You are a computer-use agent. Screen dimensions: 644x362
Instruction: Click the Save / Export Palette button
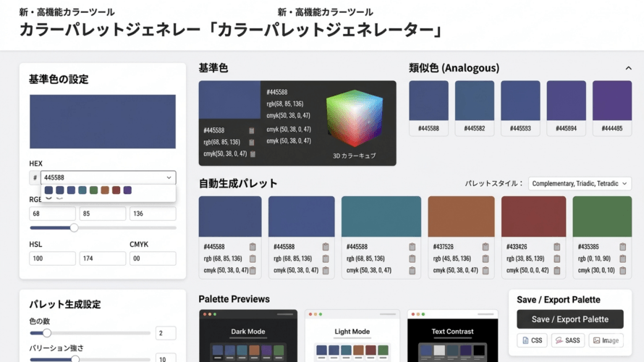tap(570, 319)
